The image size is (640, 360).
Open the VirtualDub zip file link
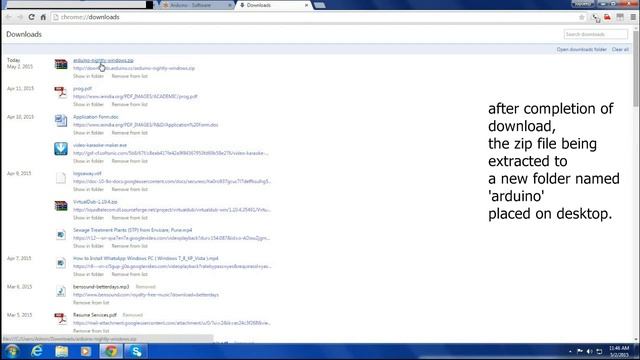tap(95, 202)
